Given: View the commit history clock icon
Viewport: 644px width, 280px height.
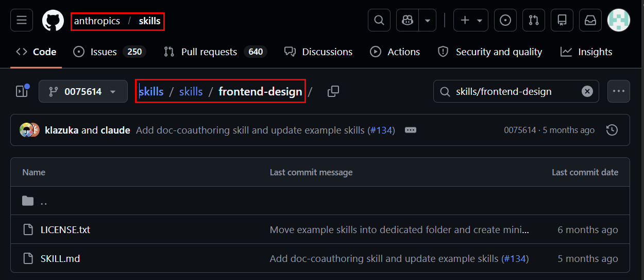Looking at the screenshot, I should (612, 130).
